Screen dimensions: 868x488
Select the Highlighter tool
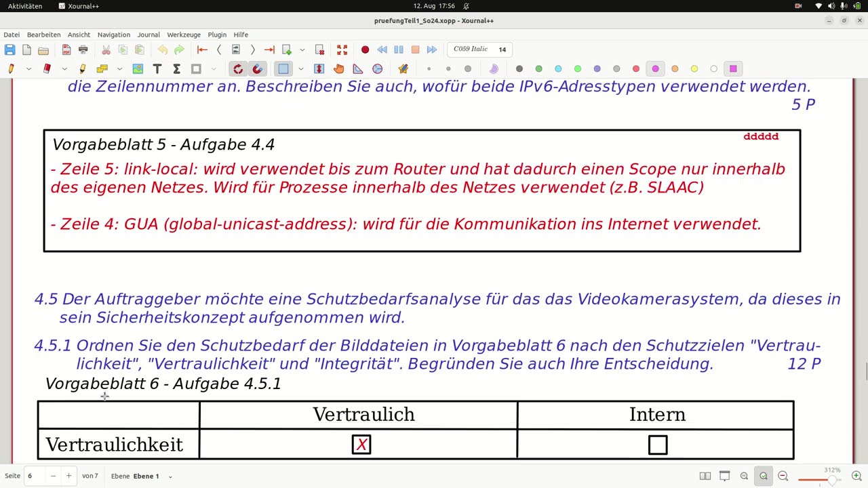pos(83,68)
